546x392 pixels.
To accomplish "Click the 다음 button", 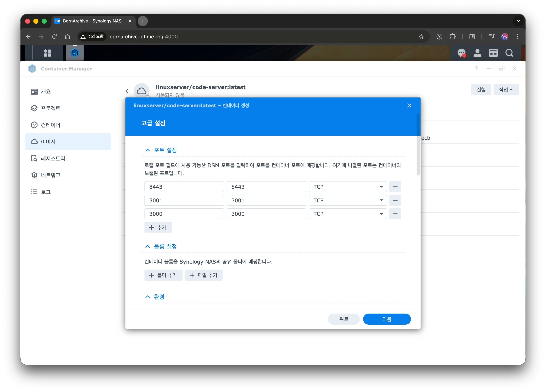I will 387,319.
